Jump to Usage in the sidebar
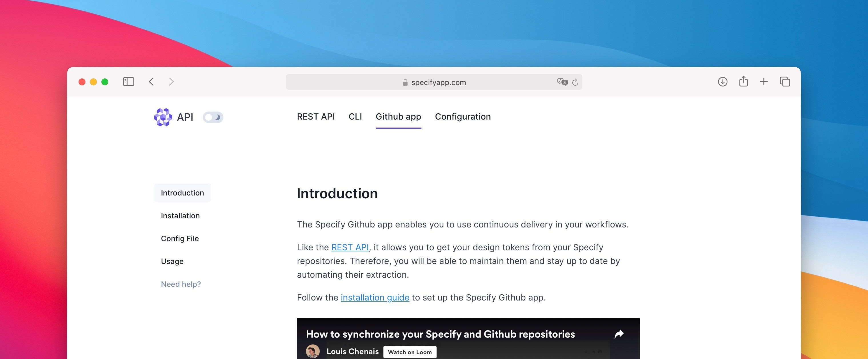Screen dimensions: 868x359 pyautogui.click(x=172, y=261)
